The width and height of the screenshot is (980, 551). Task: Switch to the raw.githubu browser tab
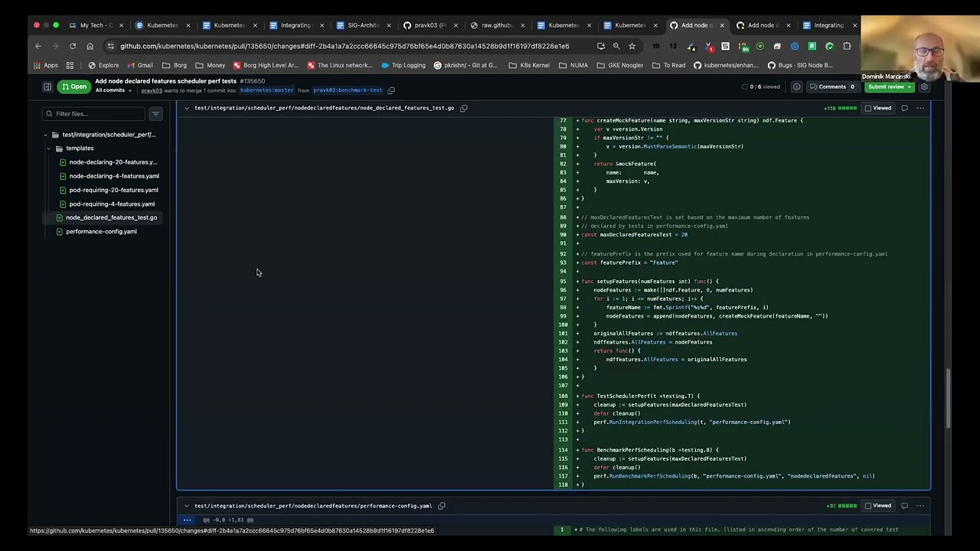497,25
